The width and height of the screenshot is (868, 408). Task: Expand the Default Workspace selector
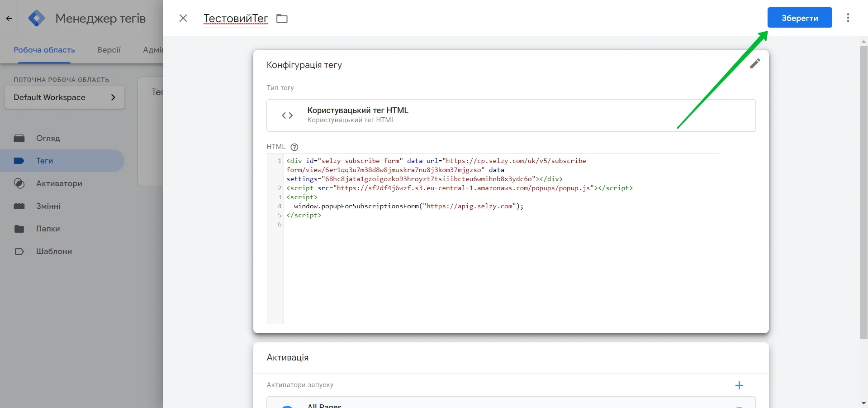click(64, 97)
